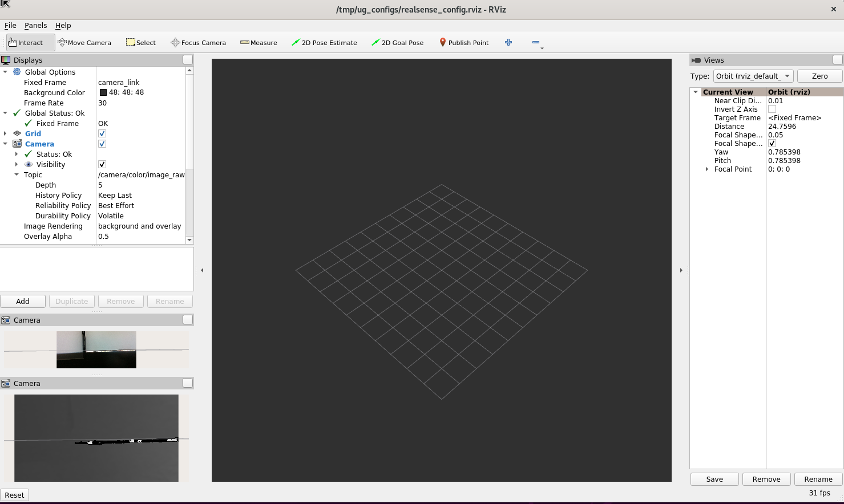Select the Interact tool
Image resolution: width=844 pixels, height=504 pixels.
26,43
